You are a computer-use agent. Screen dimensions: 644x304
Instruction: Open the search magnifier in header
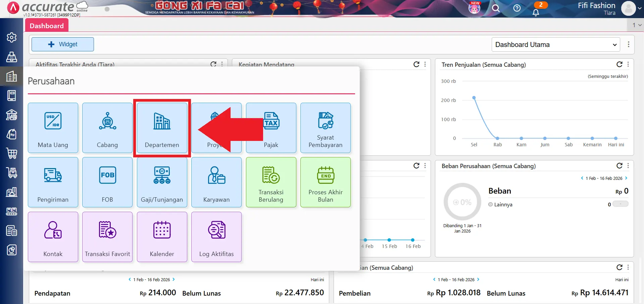pos(496,8)
